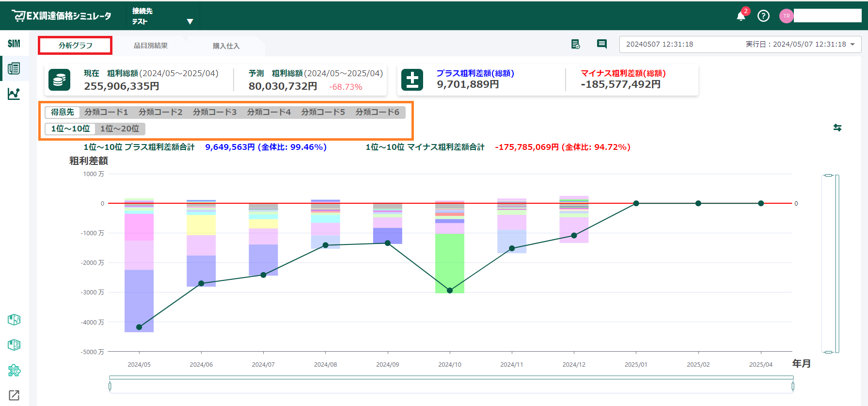
Task: Click the notification bell icon
Action: pyautogui.click(x=741, y=16)
